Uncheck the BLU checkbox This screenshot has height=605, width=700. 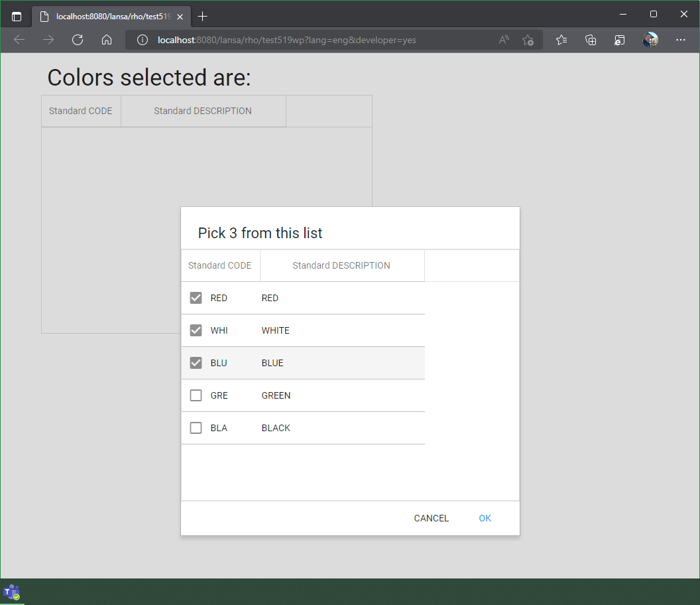pos(196,363)
